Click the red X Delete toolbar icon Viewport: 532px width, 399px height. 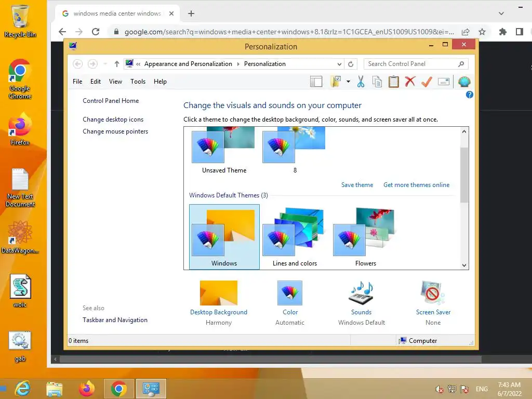point(410,82)
